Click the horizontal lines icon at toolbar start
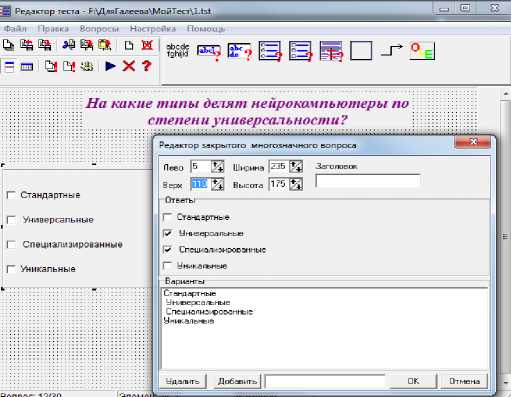The image size is (511, 397). (x=9, y=67)
